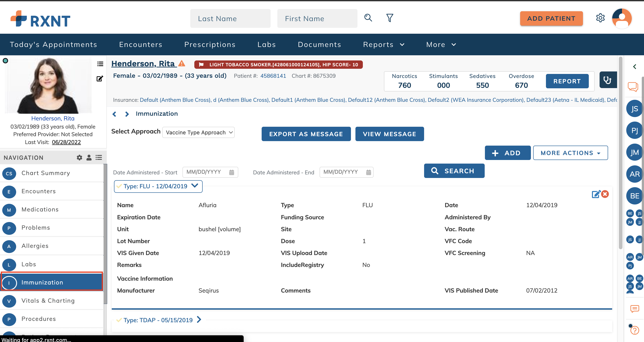The height and width of the screenshot is (342, 644).
Task: Select the large BE user avatar
Action: click(x=634, y=196)
